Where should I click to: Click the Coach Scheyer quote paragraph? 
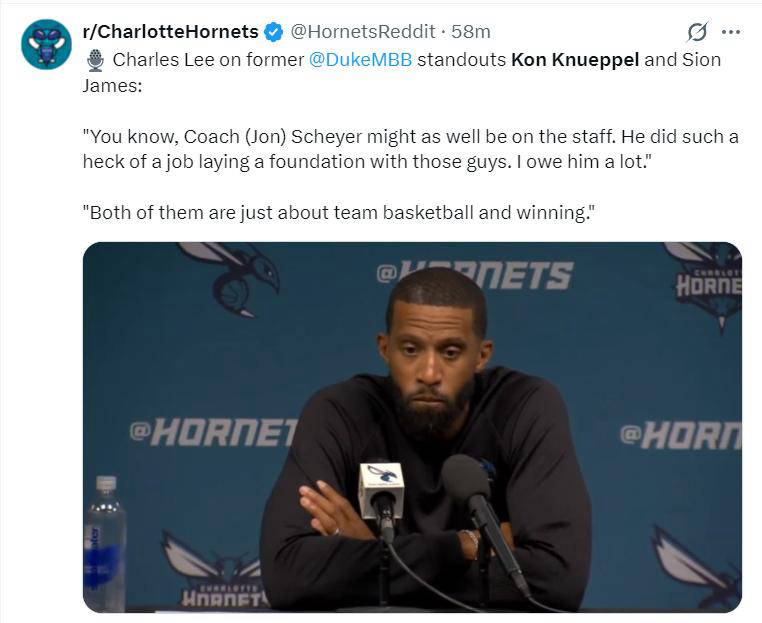tap(410, 149)
